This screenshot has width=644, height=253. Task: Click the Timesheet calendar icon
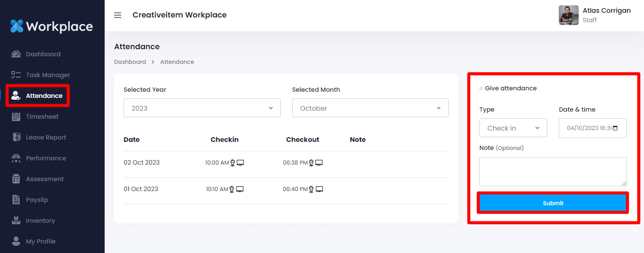pyautogui.click(x=16, y=116)
